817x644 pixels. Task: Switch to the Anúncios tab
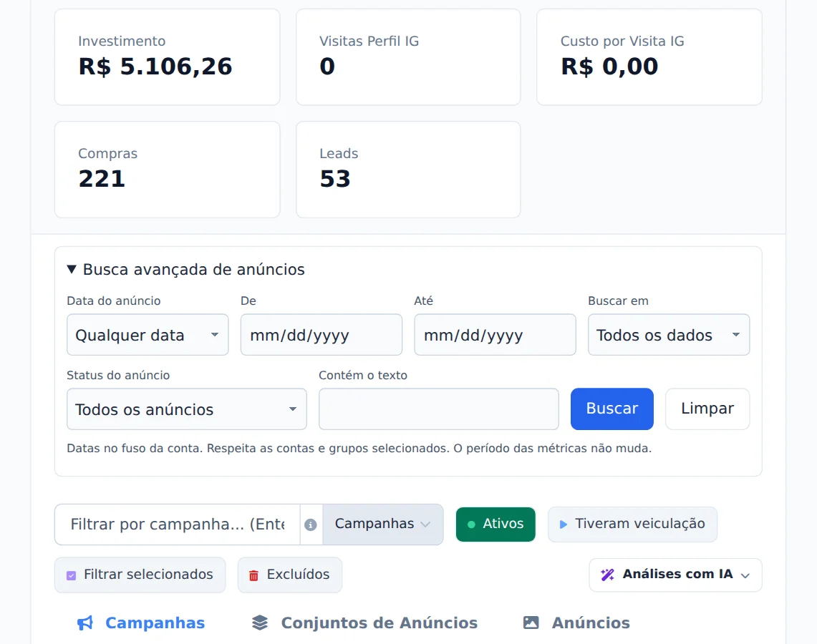coord(576,623)
